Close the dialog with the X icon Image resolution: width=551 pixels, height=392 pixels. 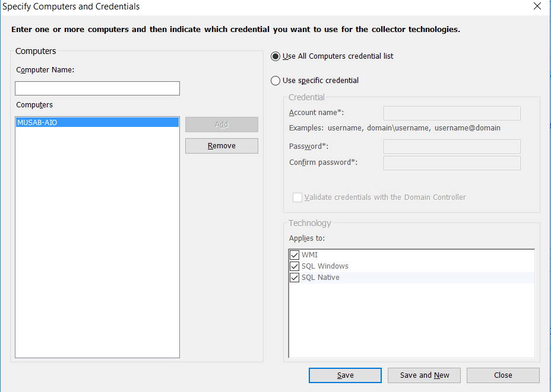537,7
